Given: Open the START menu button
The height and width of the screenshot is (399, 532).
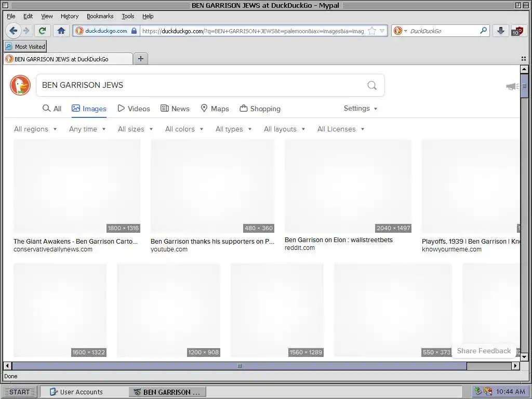Looking at the screenshot, I should coord(19,392).
